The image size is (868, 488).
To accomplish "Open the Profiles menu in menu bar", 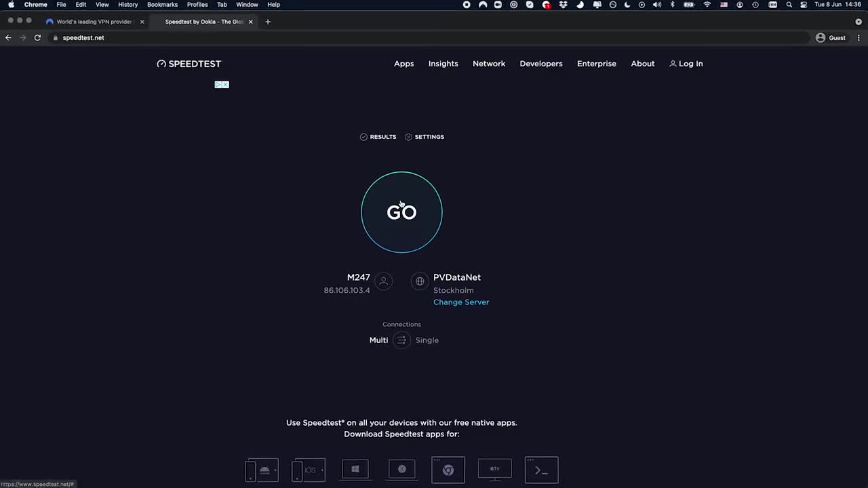I will [x=197, y=5].
